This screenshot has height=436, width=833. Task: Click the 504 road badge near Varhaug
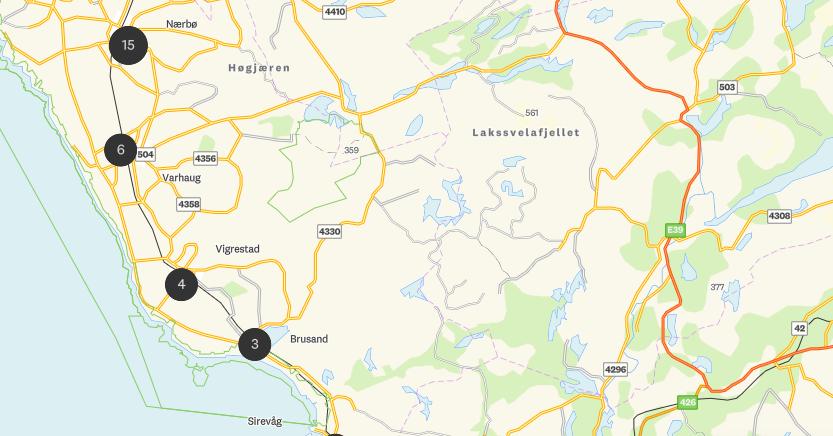(x=145, y=155)
